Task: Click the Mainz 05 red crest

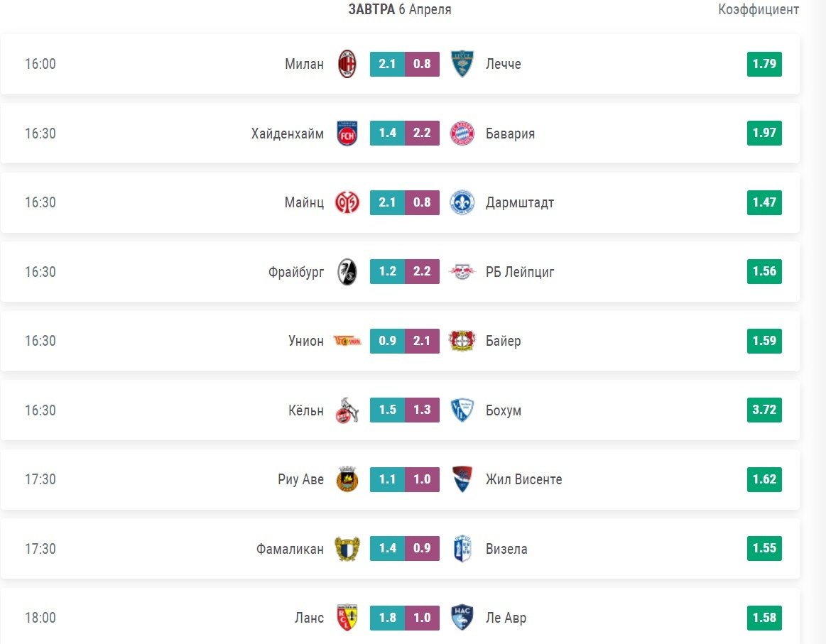Action: 347,202
